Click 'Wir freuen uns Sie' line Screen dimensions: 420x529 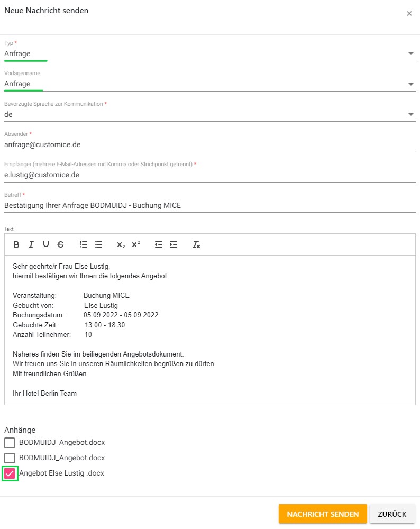(114, 364)
